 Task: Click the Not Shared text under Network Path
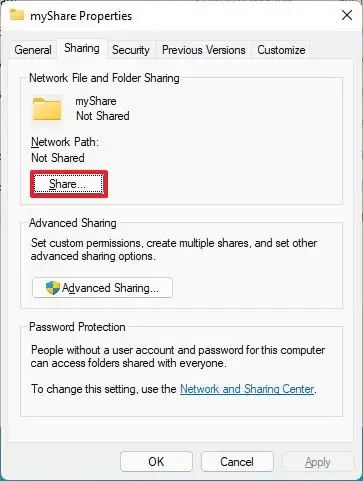(58, 158)
